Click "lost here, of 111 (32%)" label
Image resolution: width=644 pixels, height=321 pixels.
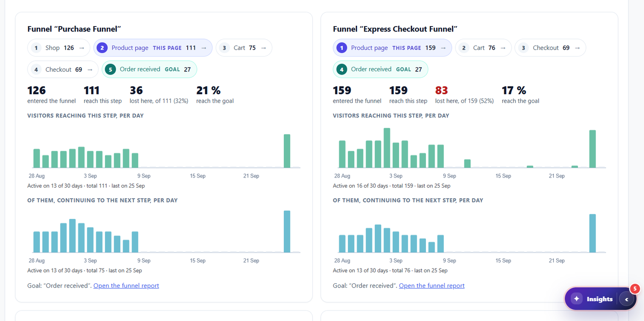tap(159, 101)
